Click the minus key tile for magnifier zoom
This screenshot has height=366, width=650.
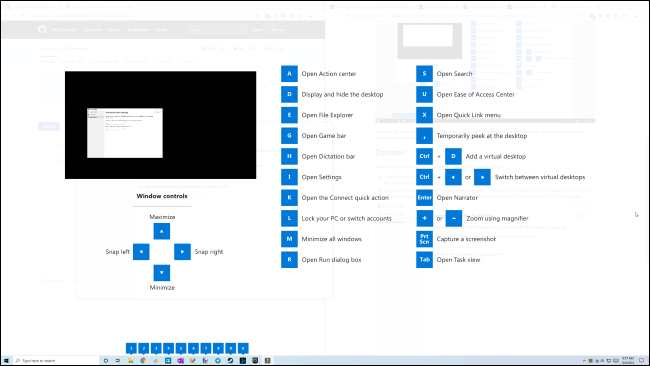pyautogui.click(x=454, y=218)
